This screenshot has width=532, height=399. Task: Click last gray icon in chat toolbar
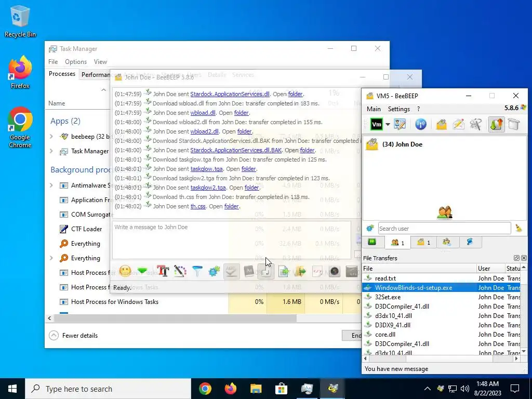(x=352, y=271)
